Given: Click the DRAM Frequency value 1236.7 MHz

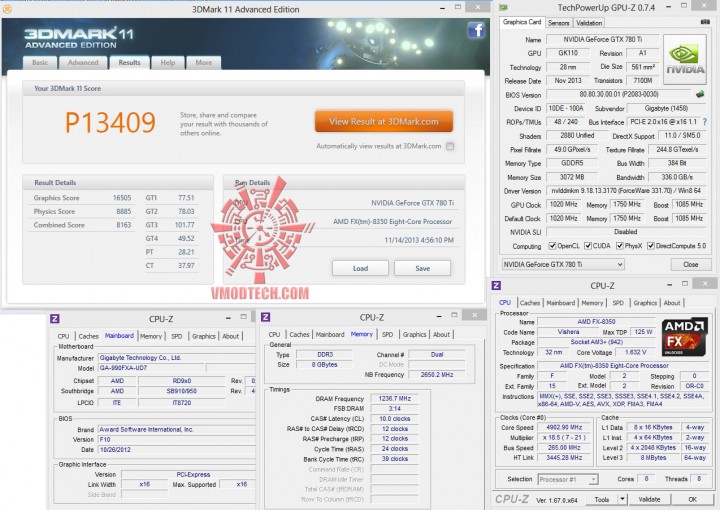Looking at the screenshot, I should point(395,398).
